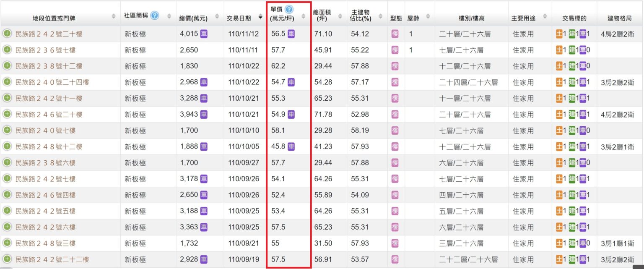The image size is (644, 269).
Task: Click the 交易標的 column header
Action: pyautogui.click(x=574, y=18)
